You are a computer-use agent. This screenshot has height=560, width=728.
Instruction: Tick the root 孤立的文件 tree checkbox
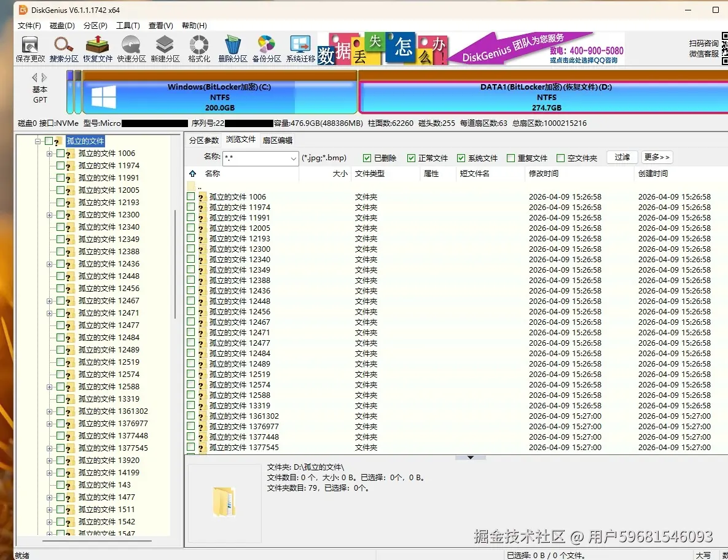pyautogui.click(x=49, y=141)
